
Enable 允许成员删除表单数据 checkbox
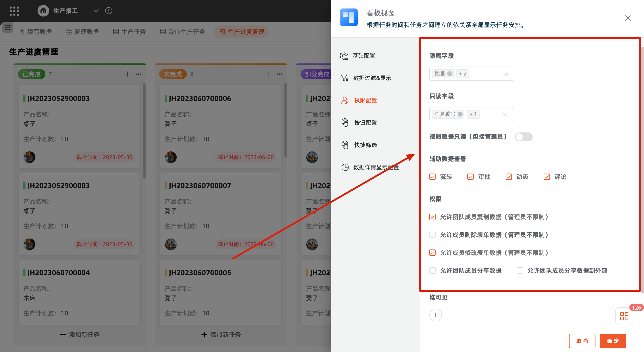click(432, 235)
